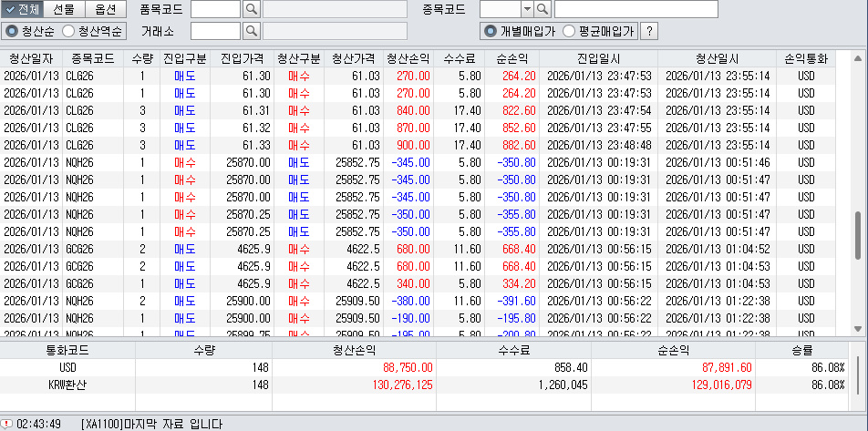Switch to the 전체 tab

23,10
